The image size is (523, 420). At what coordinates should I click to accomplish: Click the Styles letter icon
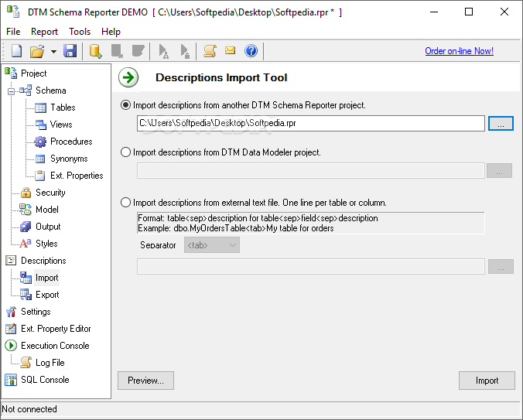click(26, 244)
